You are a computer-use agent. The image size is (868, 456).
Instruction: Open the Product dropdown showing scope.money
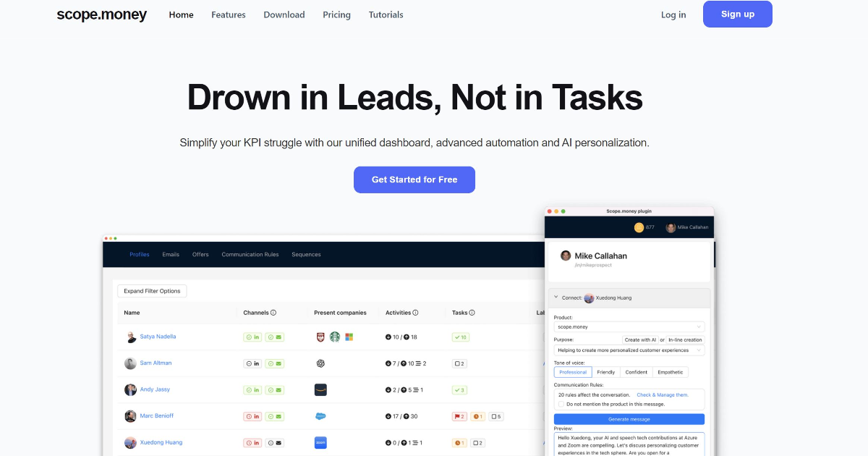pyautogui.click(x=629, y=327)
